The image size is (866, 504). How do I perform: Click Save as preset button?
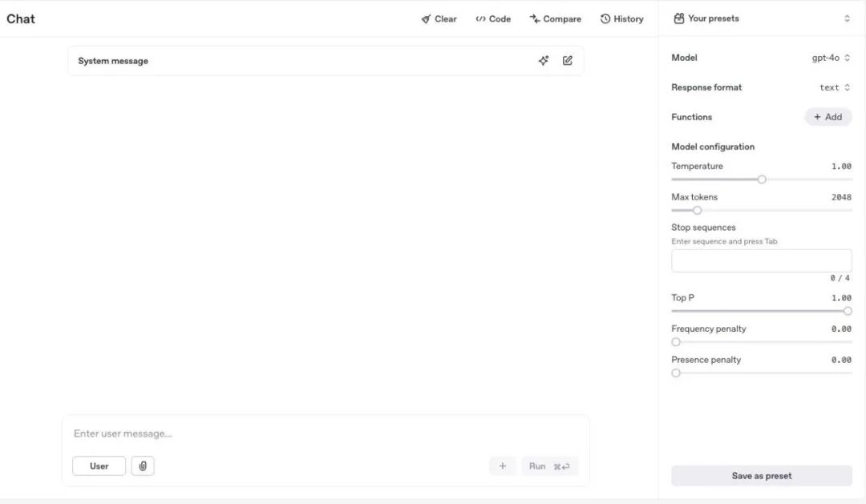click(762, 476)
